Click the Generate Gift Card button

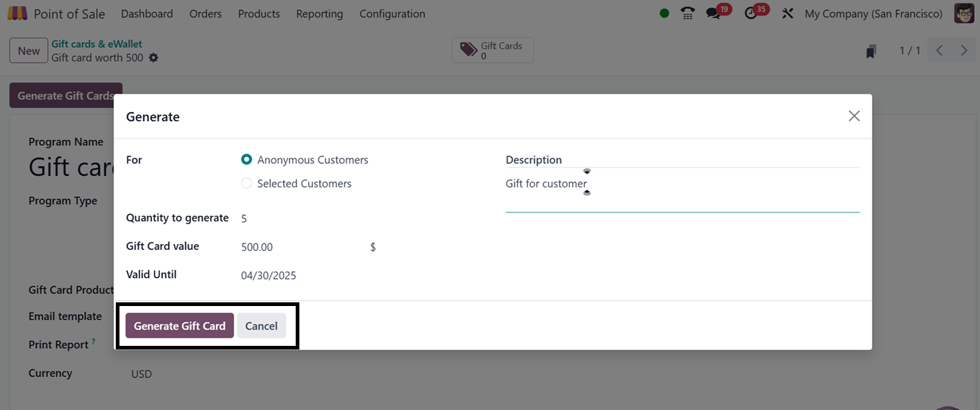point(179,326)
